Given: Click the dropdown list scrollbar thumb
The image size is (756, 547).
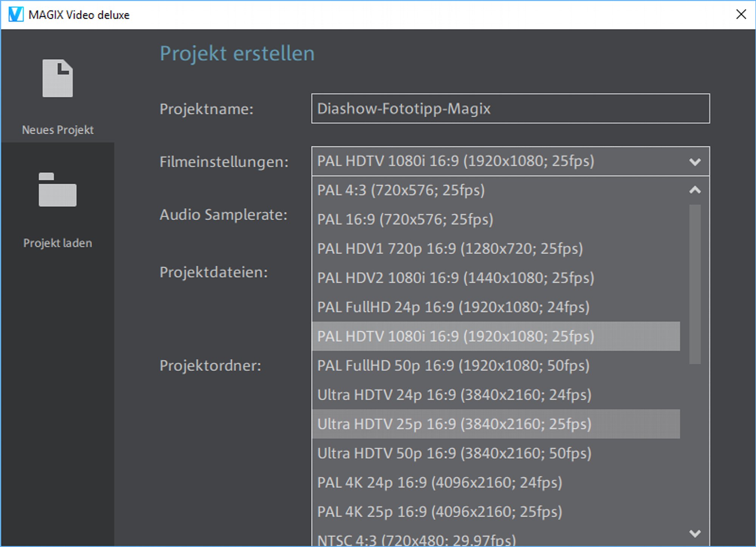Looking at the screenshot, I should point(695,284).
